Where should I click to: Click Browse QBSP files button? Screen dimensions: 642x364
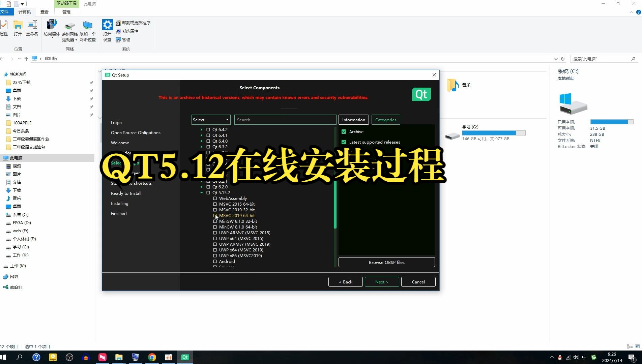386,263
